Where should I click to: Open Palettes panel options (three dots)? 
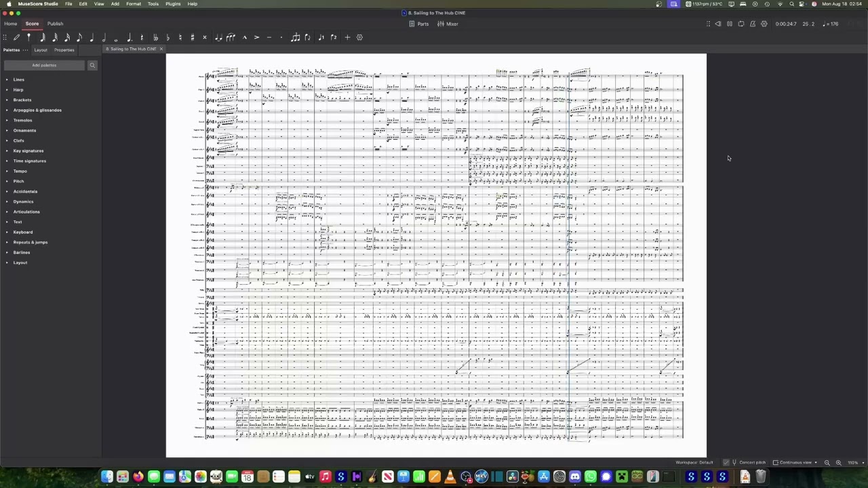[x=26, y=50]
